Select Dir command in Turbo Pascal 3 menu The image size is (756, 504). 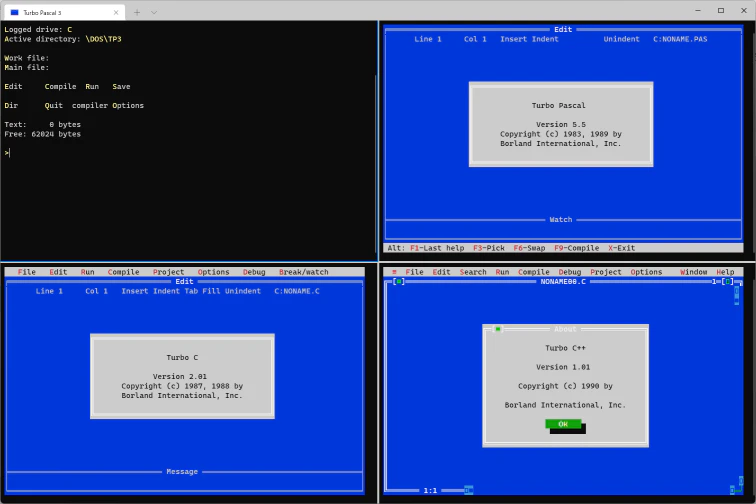coord(11,105)
